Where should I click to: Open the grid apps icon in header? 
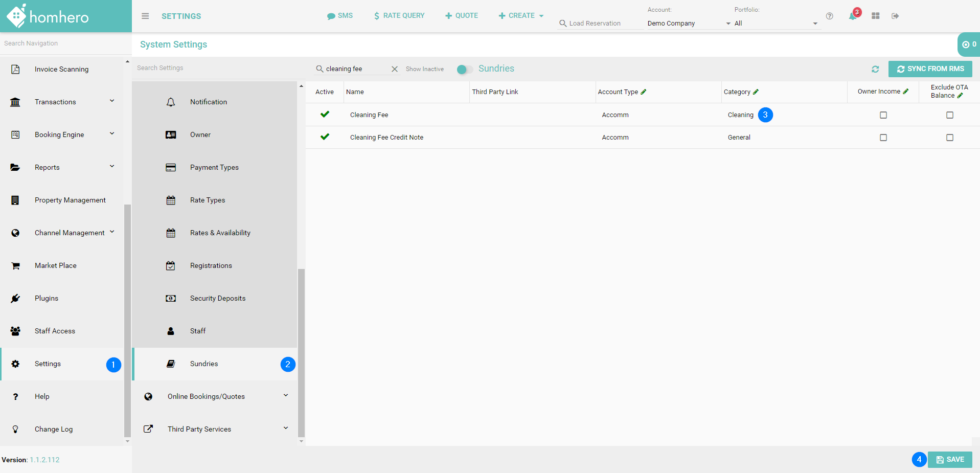click(876, 16)
